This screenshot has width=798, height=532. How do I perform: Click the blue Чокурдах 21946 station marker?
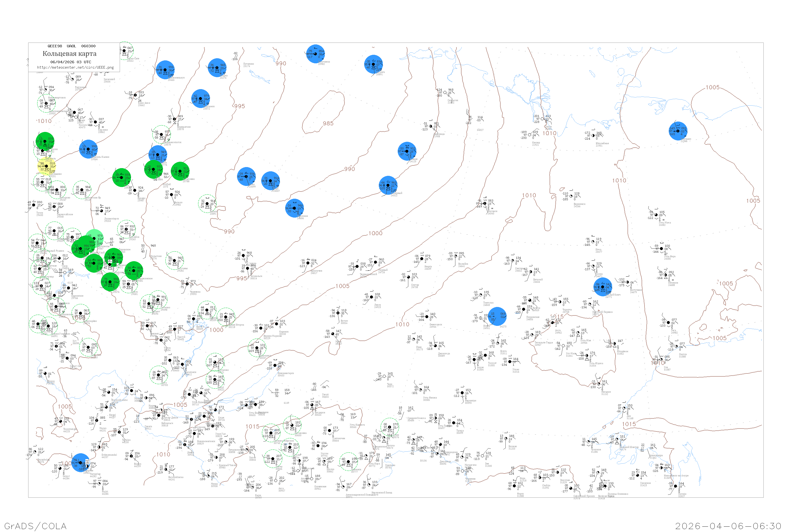678,131
